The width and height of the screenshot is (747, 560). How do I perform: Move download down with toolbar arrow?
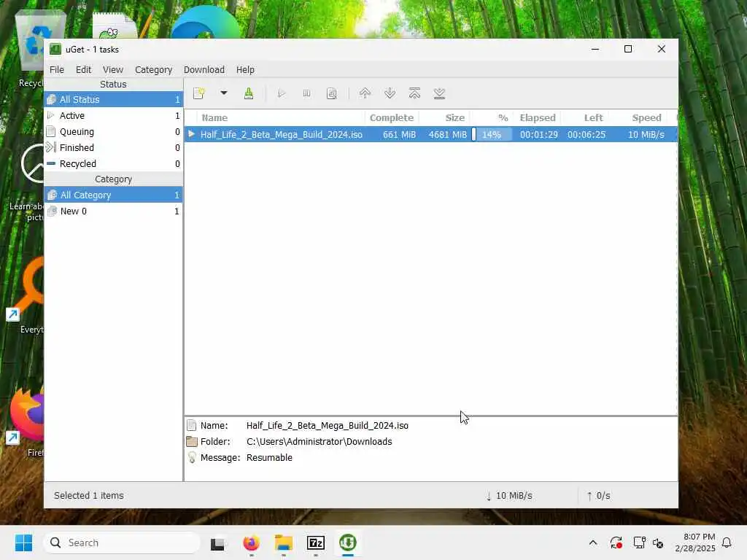point(390,93)
